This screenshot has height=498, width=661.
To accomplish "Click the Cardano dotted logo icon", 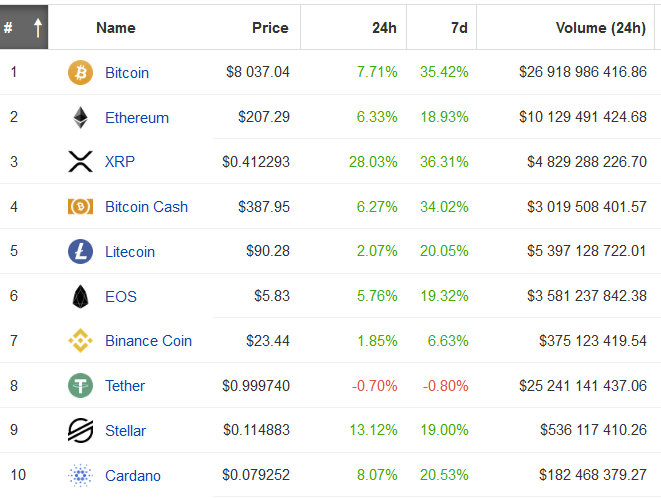I will pyautogui.click(x=80, y=475).
